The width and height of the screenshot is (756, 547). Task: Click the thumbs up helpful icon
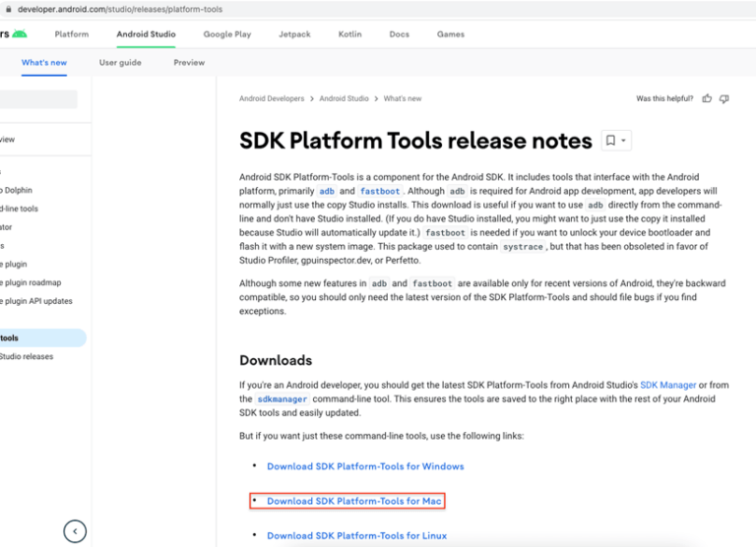[706, 98]
